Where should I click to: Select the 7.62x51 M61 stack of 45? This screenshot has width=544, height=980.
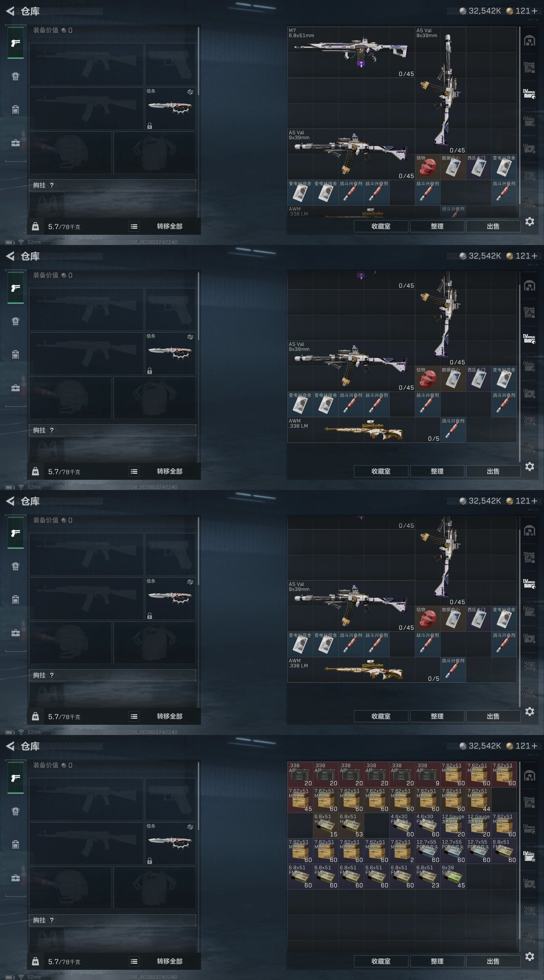pyautogui.click(x=300, y=800)
